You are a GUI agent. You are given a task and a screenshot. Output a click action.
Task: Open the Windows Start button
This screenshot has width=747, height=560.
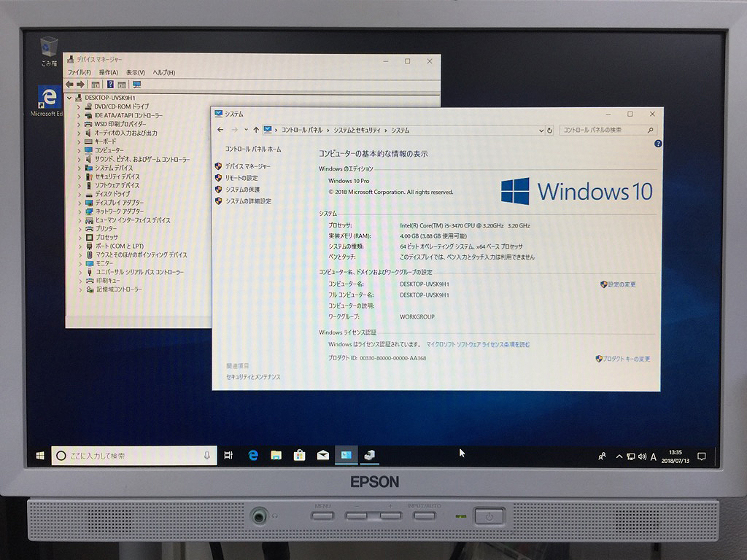(41, 456)
